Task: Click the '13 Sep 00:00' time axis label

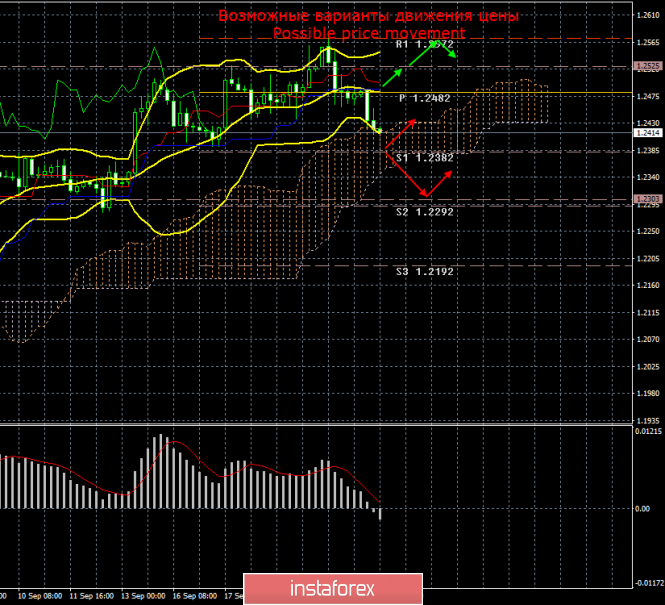Action: point(142,594)
